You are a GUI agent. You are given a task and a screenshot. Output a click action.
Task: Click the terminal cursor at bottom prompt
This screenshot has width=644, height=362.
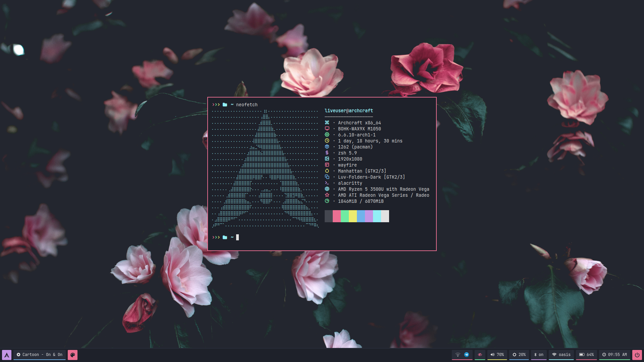[x=237, y=237]
